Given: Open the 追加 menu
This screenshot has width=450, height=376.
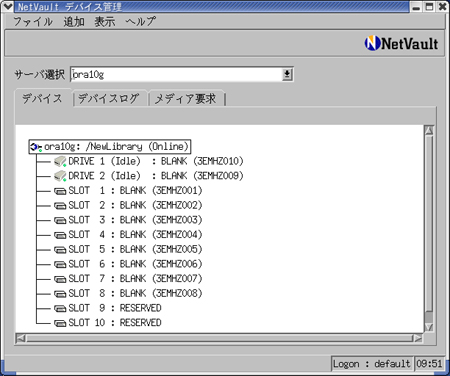Looking at the screenshot, I should pyautogui.click(x=74, y=22).
